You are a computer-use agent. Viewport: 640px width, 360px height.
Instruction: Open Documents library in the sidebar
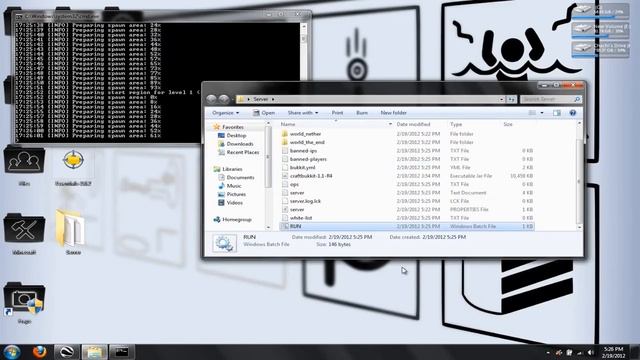coord(240,178)
